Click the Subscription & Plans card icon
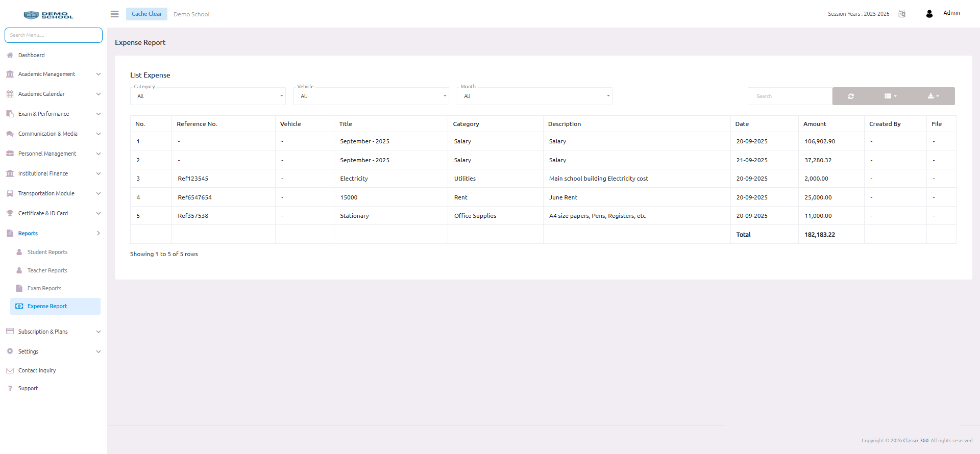Screen dimensions: 980x454 click(10, 332)
